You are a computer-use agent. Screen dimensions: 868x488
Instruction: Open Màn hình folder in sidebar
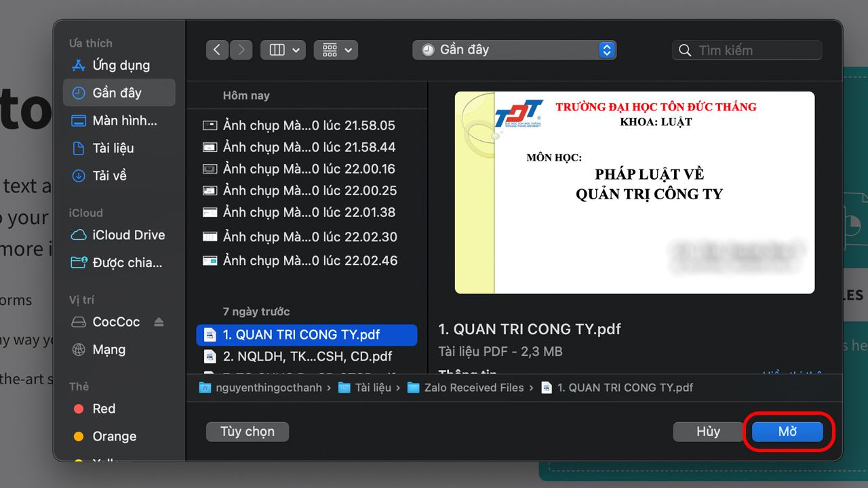coord(119,121)
